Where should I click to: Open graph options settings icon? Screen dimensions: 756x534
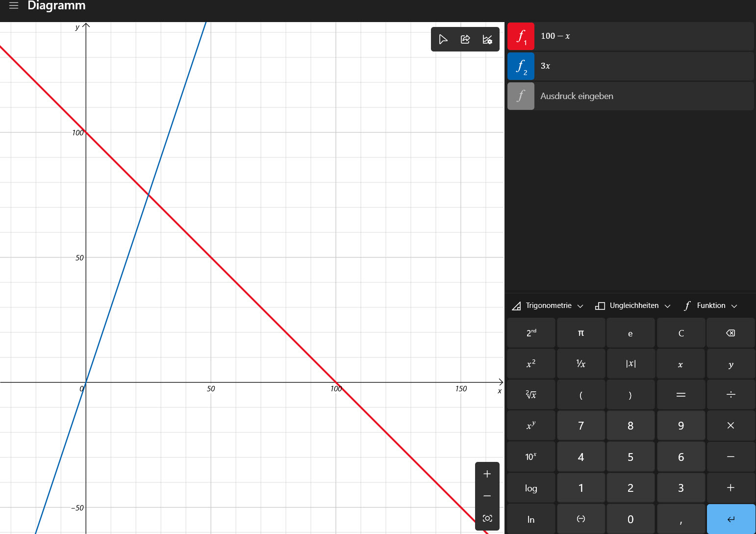tap(487, 39)
